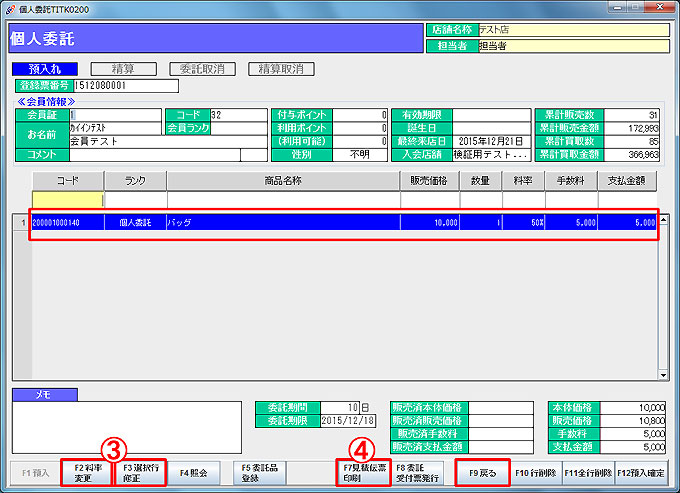Select the 精算取消 tab

pos(281,69)
